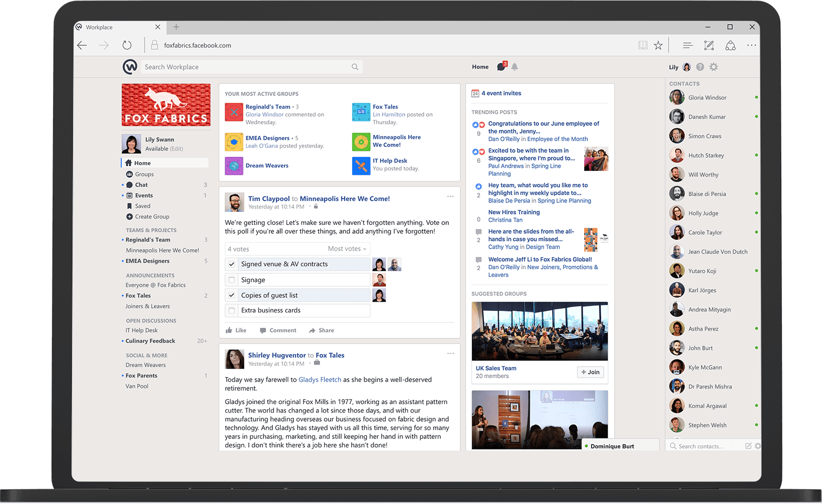
Task: Click the Fox Fabrics banner logo
Action: pos(166,105)
